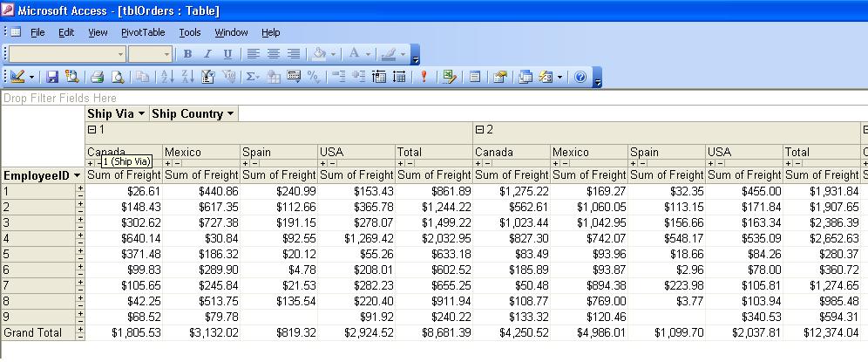Click the Expand field toolbar icon

pyautogui.click(x=359, y=77)
